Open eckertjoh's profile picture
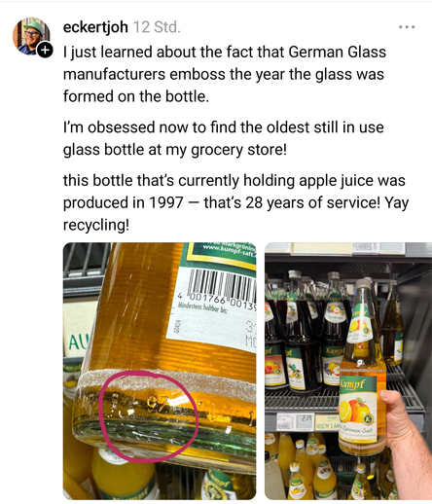Screen dimensions: 432x504 click(x=31, y=36)
